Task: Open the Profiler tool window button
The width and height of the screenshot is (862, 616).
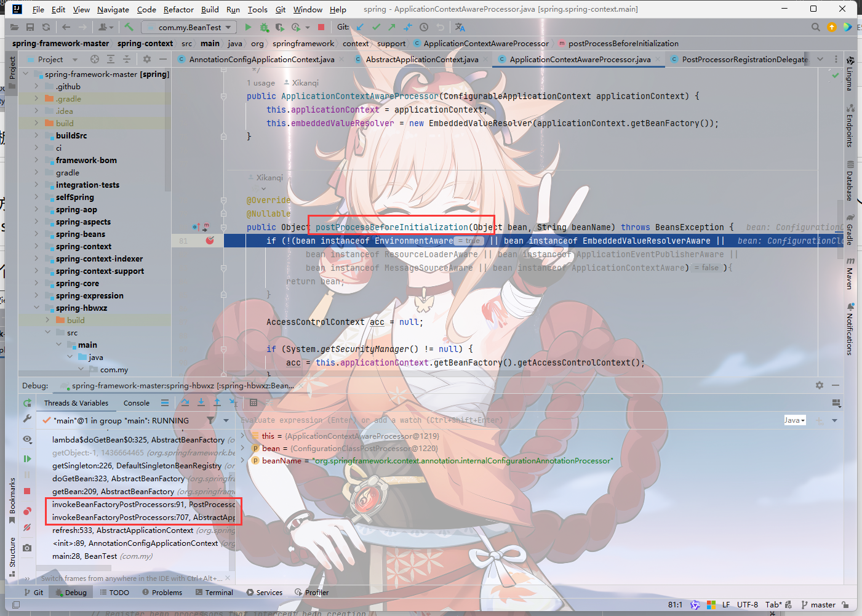Action: pos(311,592)
